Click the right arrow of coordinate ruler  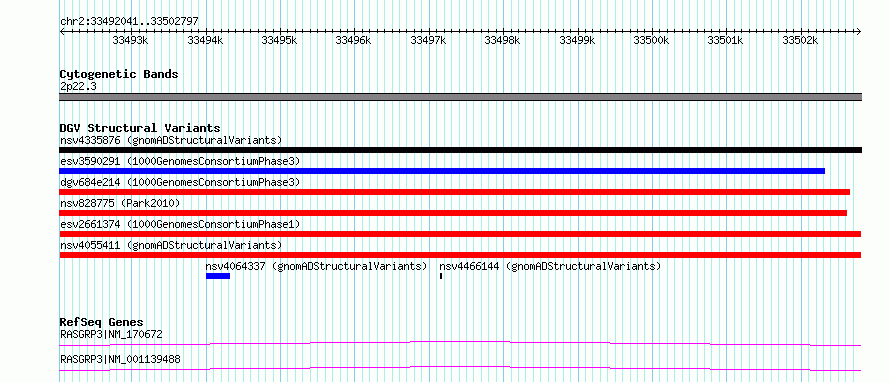pos(858,31)
